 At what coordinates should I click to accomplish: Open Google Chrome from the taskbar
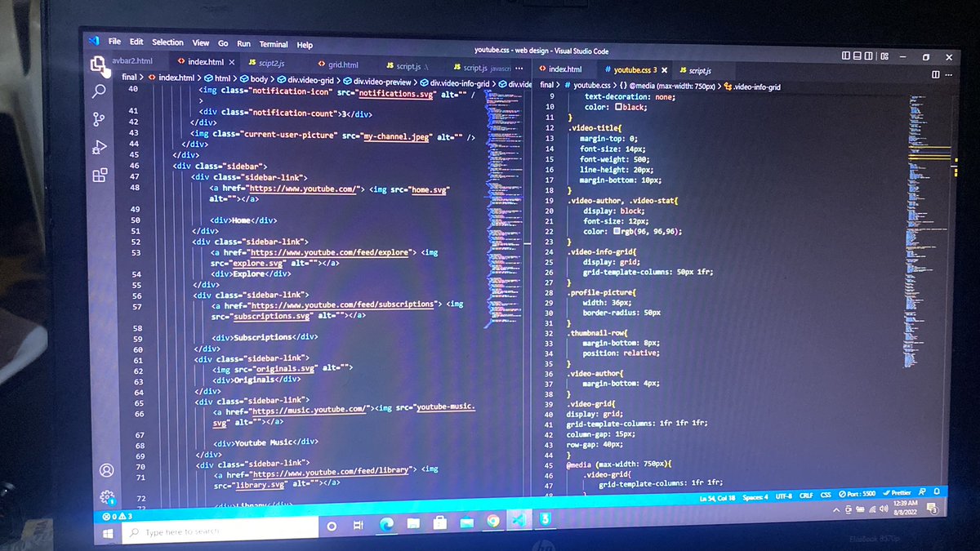tap(493, 520)
